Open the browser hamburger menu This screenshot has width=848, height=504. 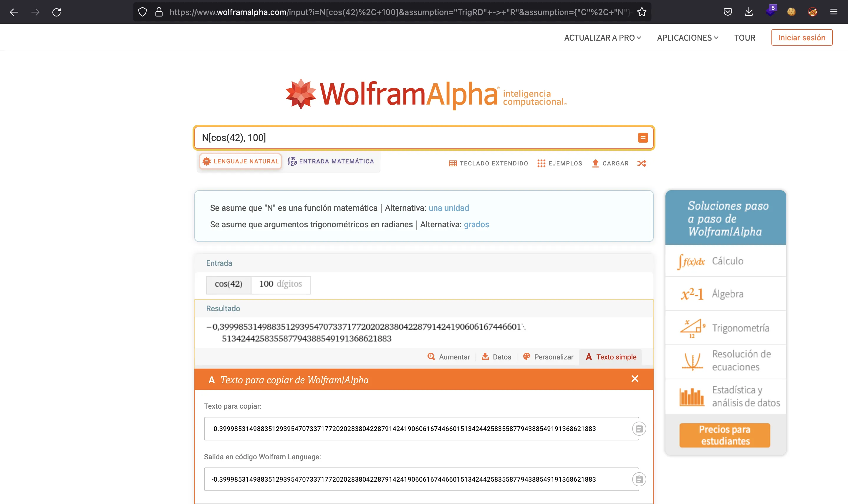pyautogui.click(x=834, y=12)
